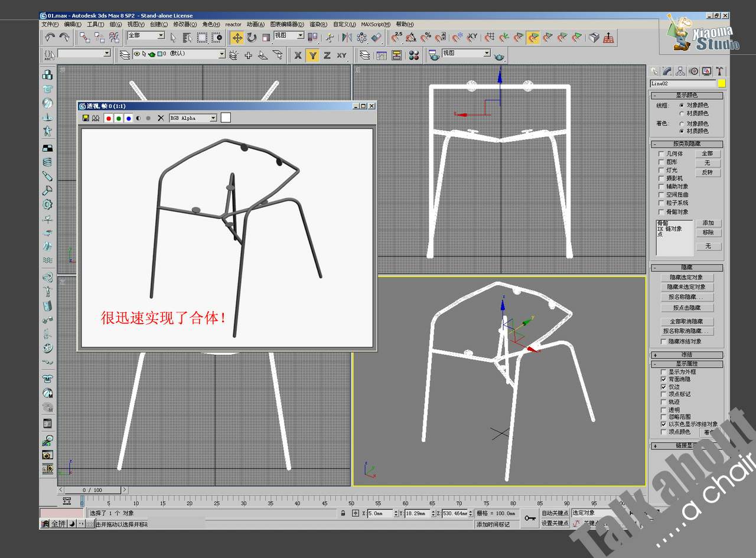The height and width of the screenshot is (558, 756).
Task: Click the Undo arrow in the main toolbar
Action: coord(50,37)
